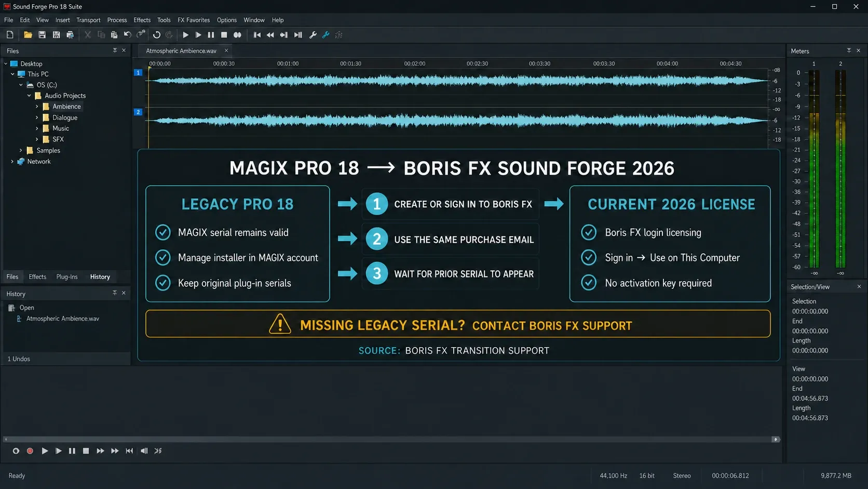The width and height of the screenshot is (868, 489).
Task: Click the Stop square in top toolbar
Action: coord(224,35)
